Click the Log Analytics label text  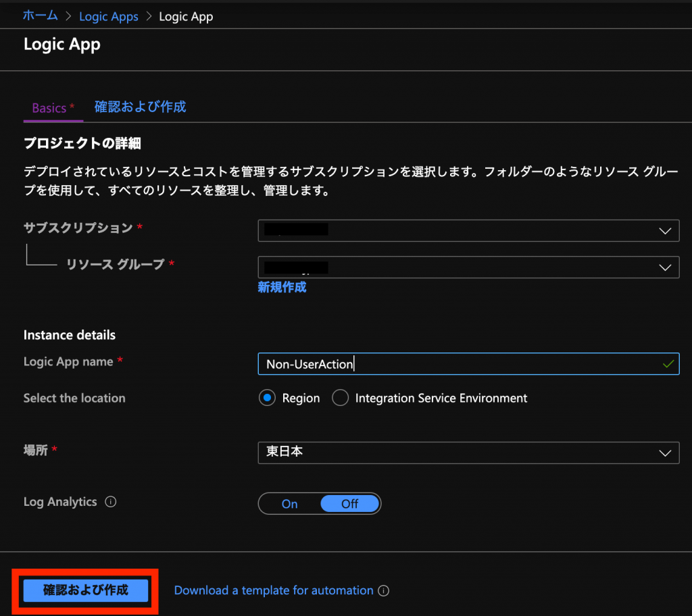coord(60,502)
